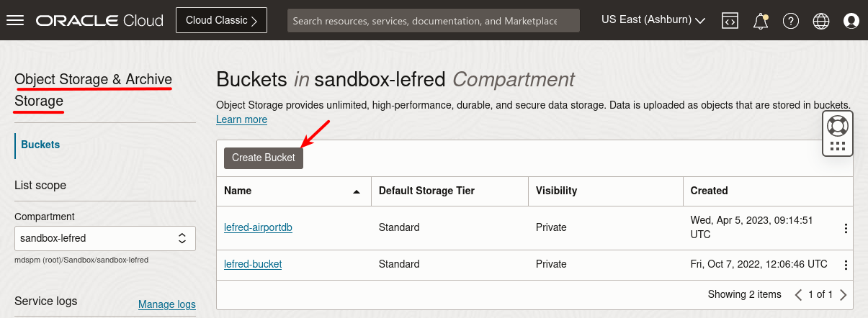Image resolution: width=868 pixels, height=318 pixels.
Task: Open the lefred-airportdb bucket link
Action: [258, 227]
